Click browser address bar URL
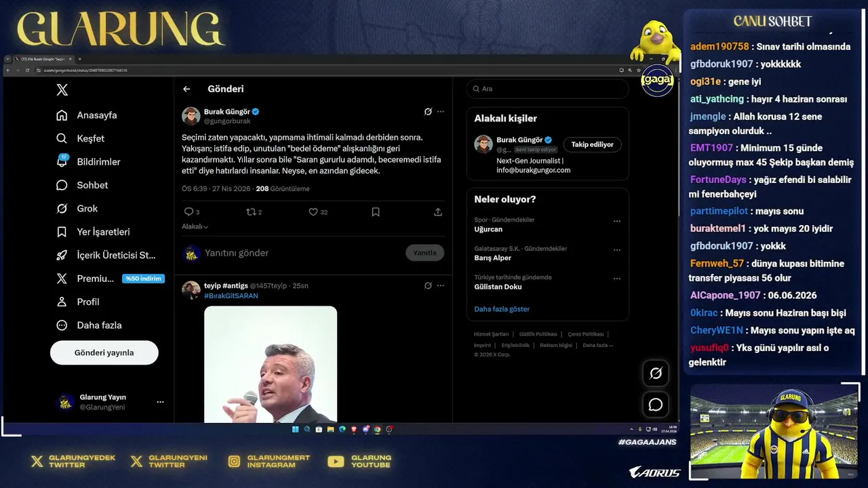Image resolution: width=868 pixels, height=488 pixels. 85,70
